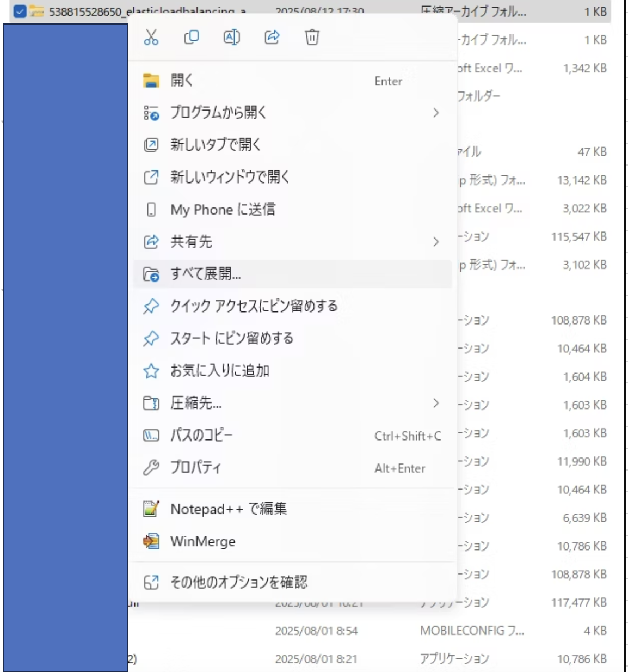Click the 3,022 KB size cell
This screenshot has width=628, height=672.
[x=584, y=209]
